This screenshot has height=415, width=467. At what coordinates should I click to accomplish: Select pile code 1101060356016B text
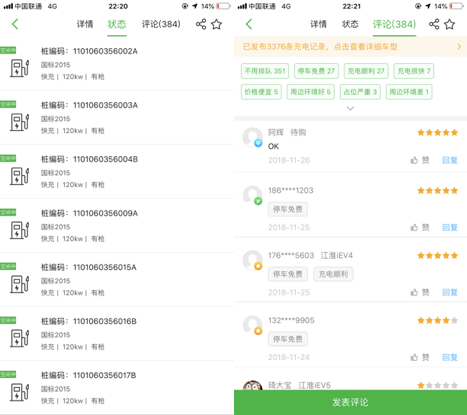click(x=105, y=321)
